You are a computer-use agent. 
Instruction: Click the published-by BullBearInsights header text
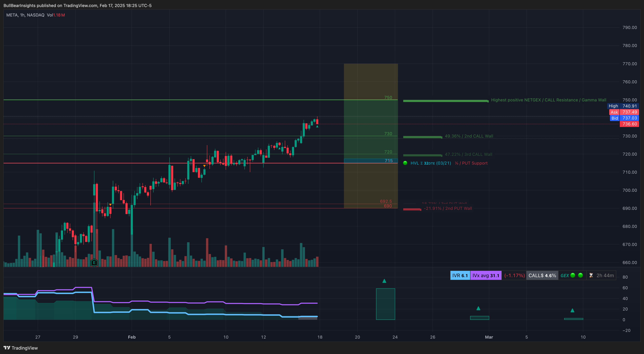(78, 5)
